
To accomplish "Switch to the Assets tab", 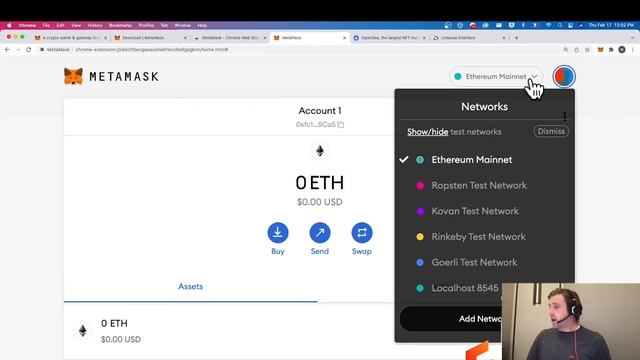I will [x=190, y=287].
